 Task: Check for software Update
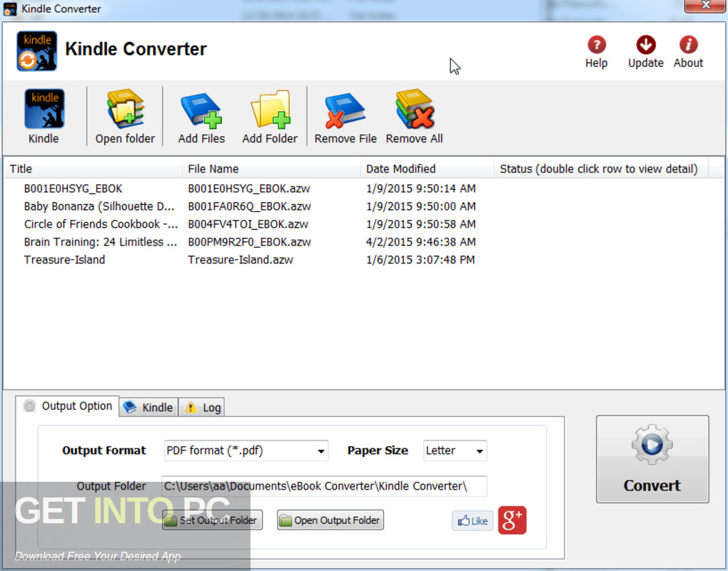tap(645, 51)
